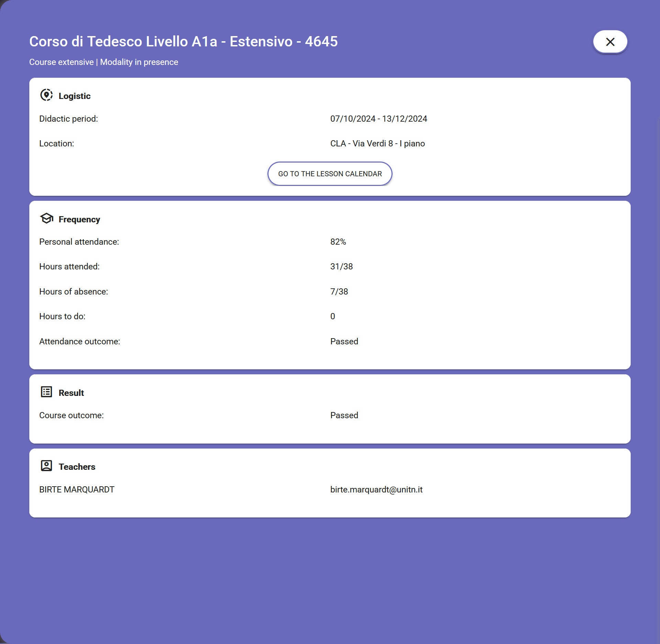Click the Attendance outcome Passed value

point(344,341)
